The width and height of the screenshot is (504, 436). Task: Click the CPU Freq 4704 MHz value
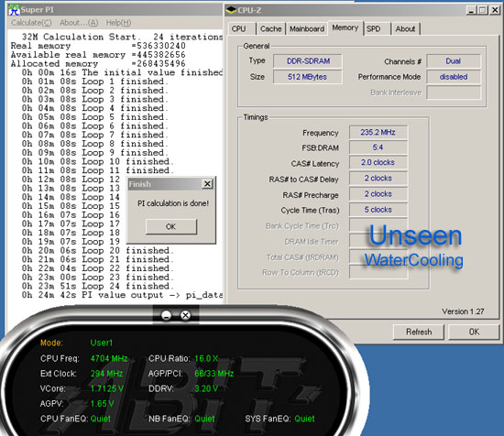[109, 358]
